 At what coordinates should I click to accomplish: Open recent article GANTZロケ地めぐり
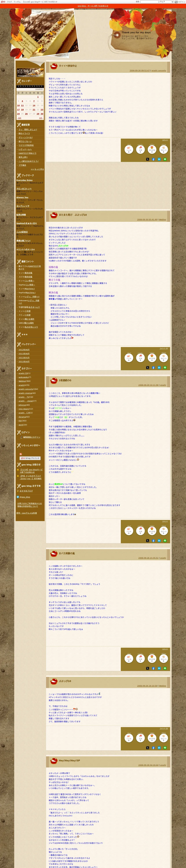[27, 153]
